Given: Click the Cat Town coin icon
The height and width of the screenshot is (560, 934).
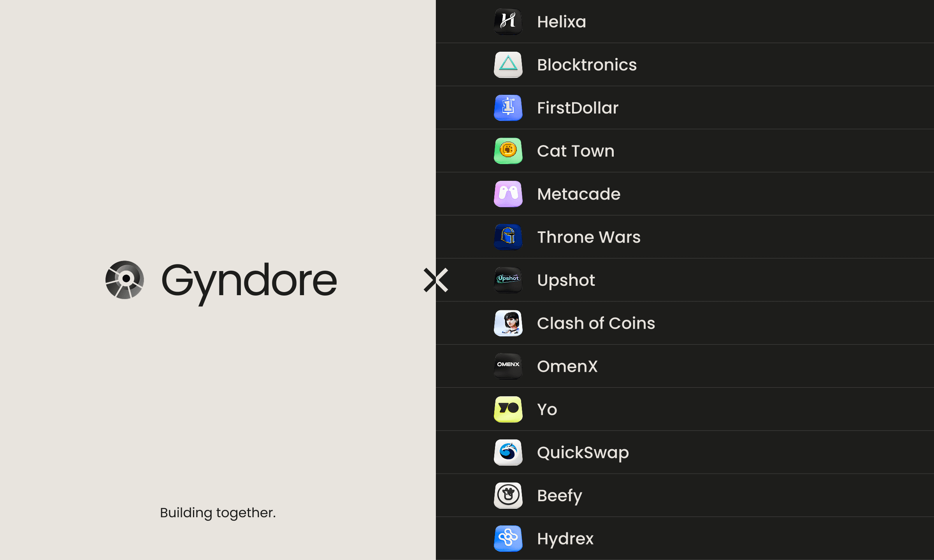Looking at the screenshot, I should (x=508, y=151).
